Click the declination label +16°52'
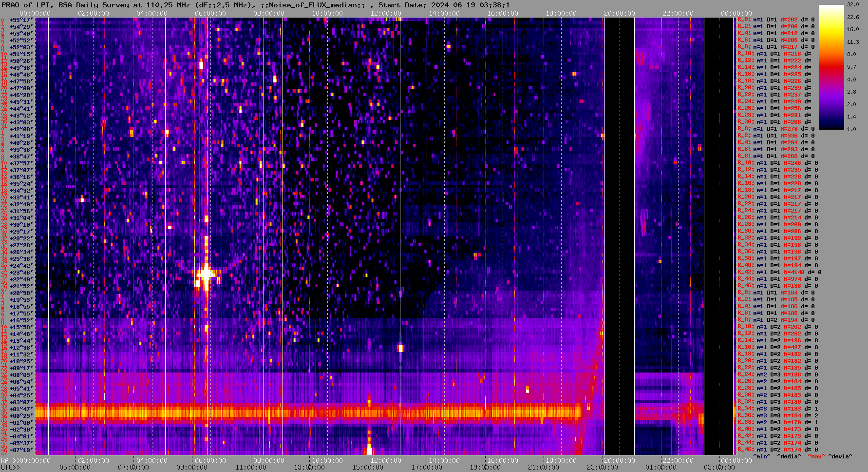The height and width of the screenshot is (472, 868). [x=21, y=320]
